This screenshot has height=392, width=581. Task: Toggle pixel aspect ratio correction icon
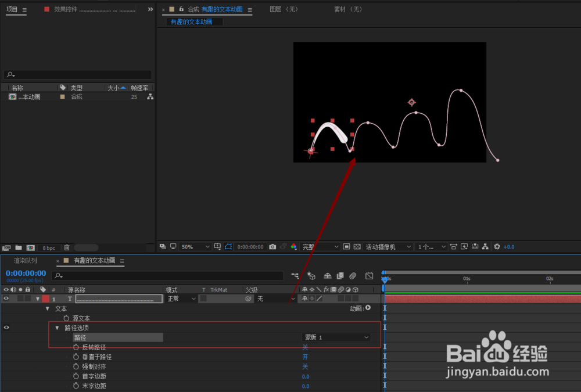tap(454, 246)
